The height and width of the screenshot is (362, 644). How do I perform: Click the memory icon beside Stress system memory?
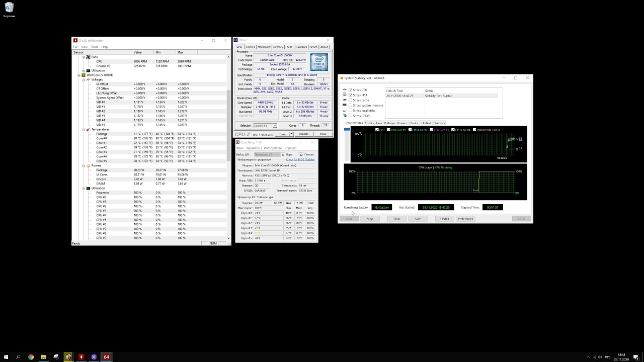point(345,106)
